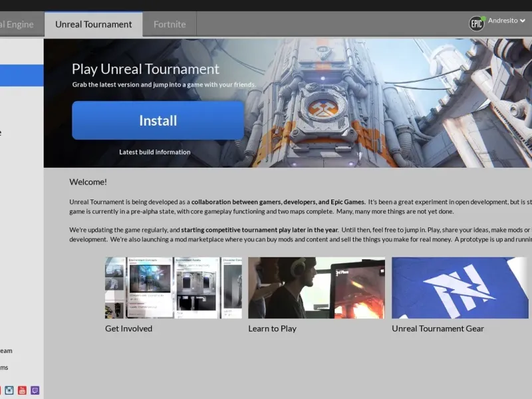Screen dimensions: 532x399
Task: Switch to the Fortnite tab
Action: tap(170, 25)
